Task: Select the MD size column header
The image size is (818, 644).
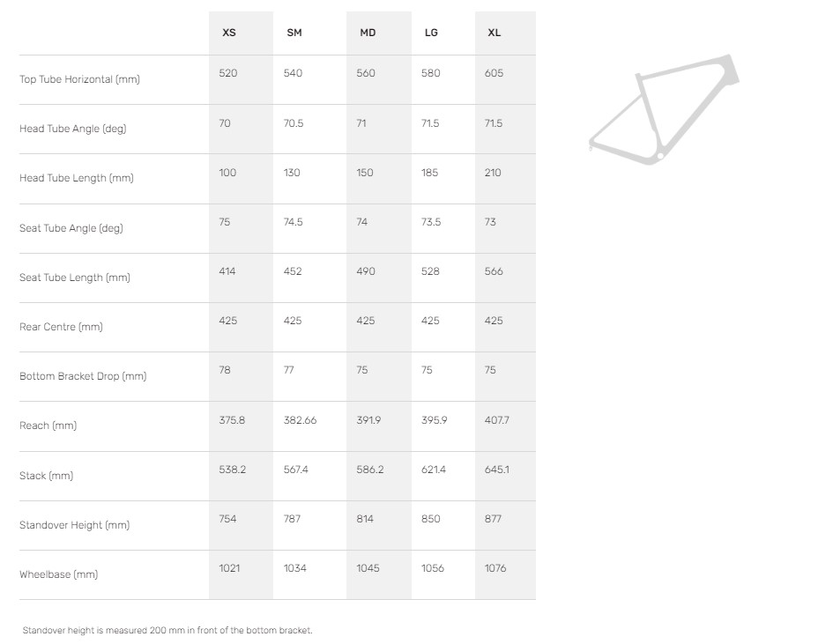Action: (x=368, y=33)
